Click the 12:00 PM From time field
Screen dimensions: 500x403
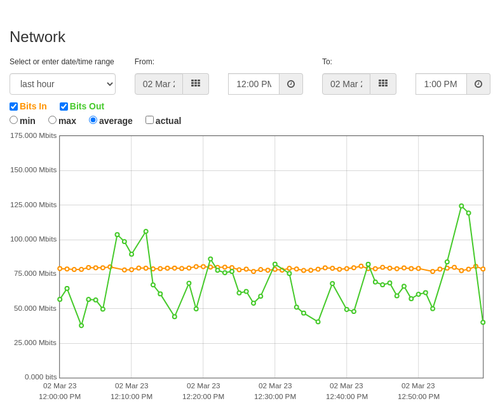pyautogui.click(x=254, y=84)
